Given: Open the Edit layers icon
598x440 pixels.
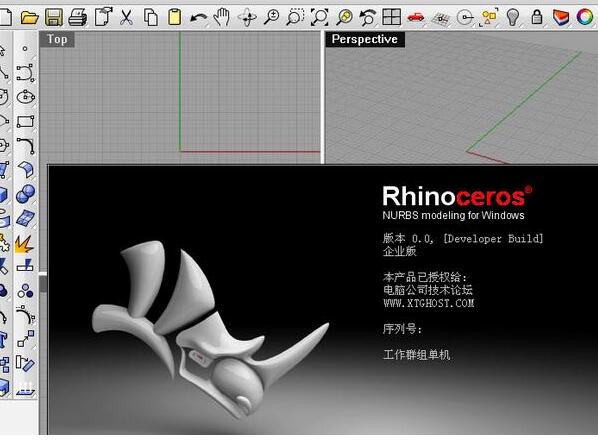Looking at the screenshot, I should click(561, 17).
